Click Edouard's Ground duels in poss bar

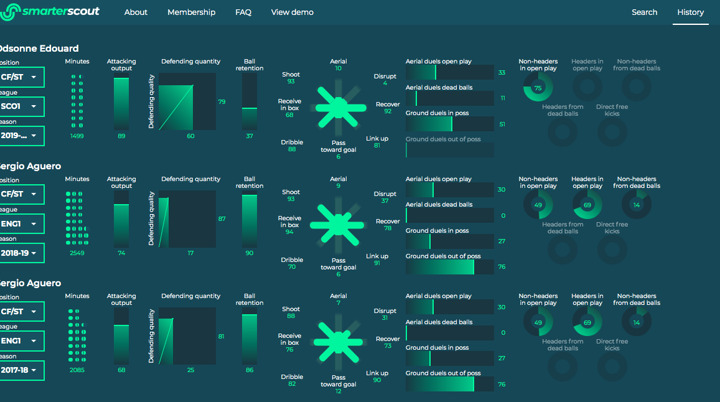point(450,124)
